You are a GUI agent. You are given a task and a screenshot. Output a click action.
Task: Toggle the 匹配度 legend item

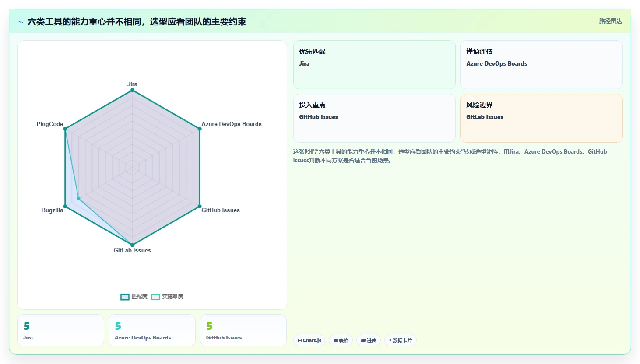(x=134, y=297)
